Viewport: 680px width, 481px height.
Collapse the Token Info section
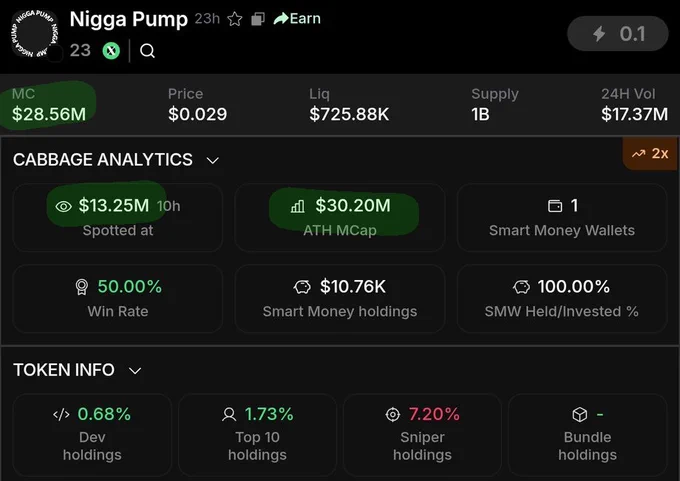click(x=135, y=371)
